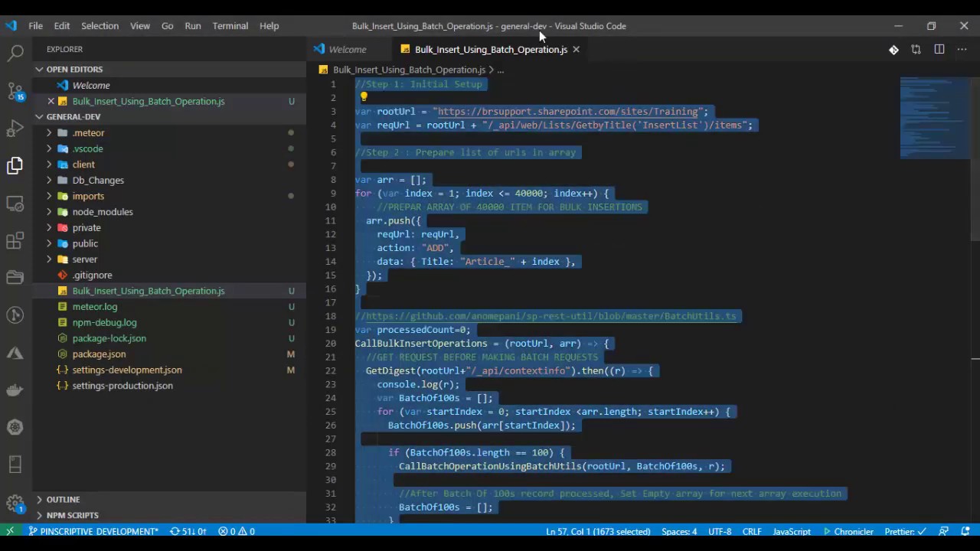This screenshot has height=551, width=980.
Task: Open the Edit menu
Action: (62, 26)
